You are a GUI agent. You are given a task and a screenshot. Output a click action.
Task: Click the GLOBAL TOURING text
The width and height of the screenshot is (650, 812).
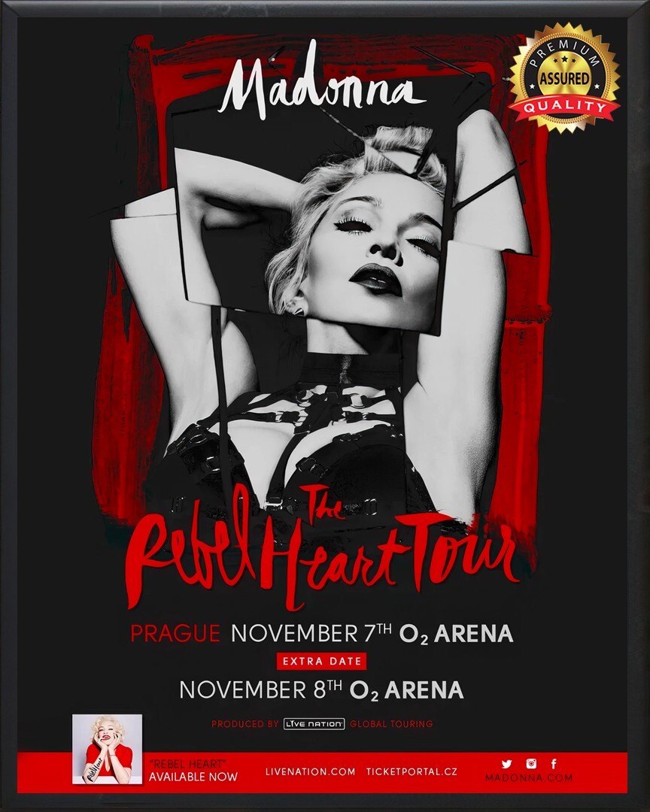[391, 724]
